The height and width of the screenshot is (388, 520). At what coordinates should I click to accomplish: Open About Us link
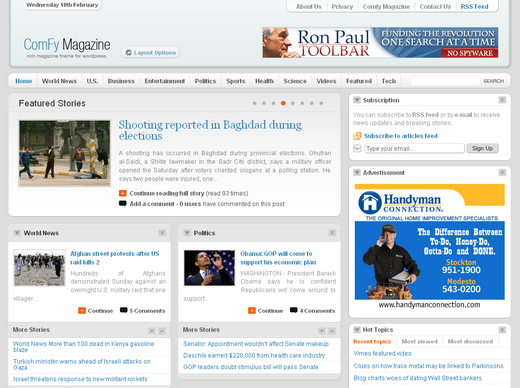click(309, 6)
